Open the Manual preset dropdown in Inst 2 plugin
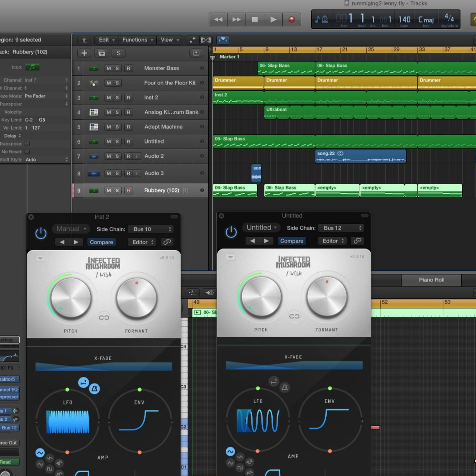The height and width of the screenshot is (476, 476). coord(71,229)
